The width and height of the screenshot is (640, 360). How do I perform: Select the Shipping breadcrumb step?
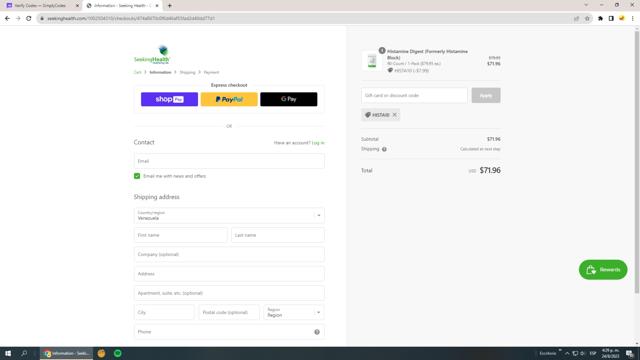187,72
